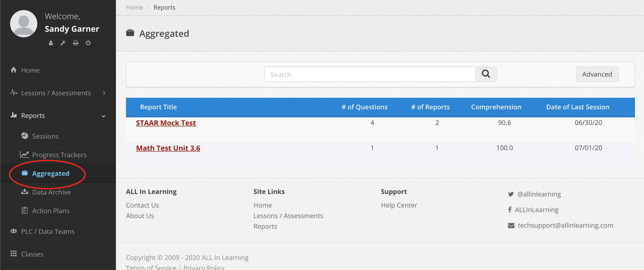This screenshot has width=644, height=270.
Task: Open the Math Test Unit 3.6 report
Action: (168, 148)
